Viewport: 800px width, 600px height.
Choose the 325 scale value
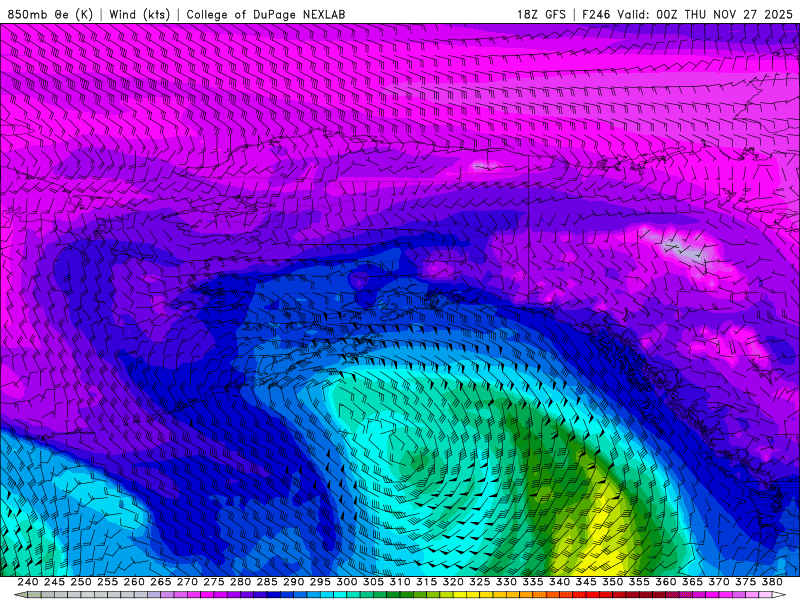[x=480, y=582]
